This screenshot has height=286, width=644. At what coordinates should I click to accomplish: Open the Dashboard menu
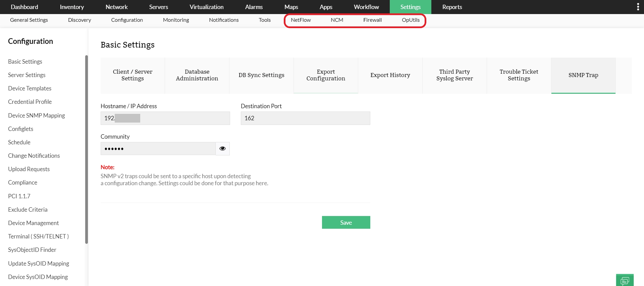24,7
